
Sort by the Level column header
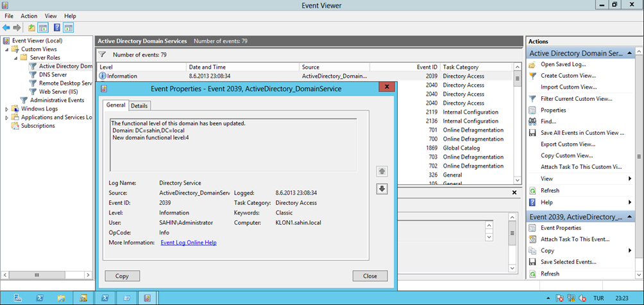pos(141,67)
